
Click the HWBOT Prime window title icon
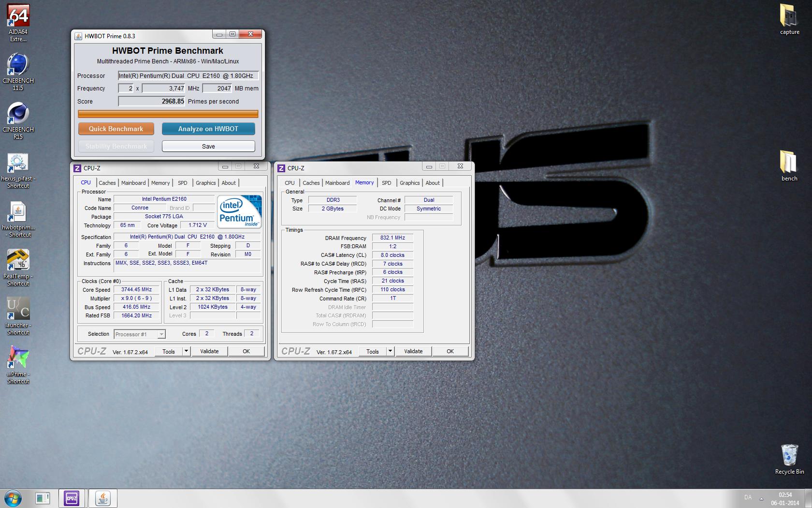pos(78,36)
